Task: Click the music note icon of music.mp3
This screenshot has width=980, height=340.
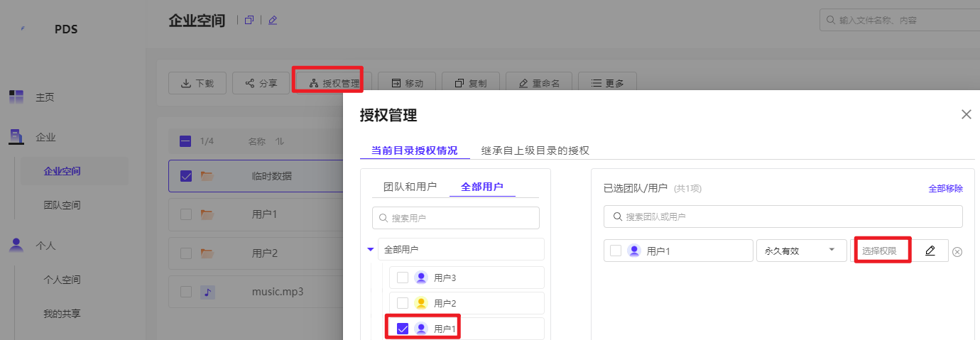Action: (207, 291)
